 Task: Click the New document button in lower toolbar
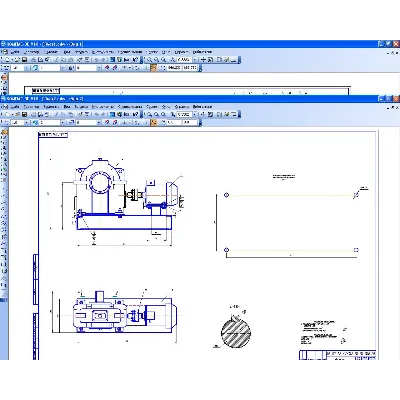pos(7,114)
